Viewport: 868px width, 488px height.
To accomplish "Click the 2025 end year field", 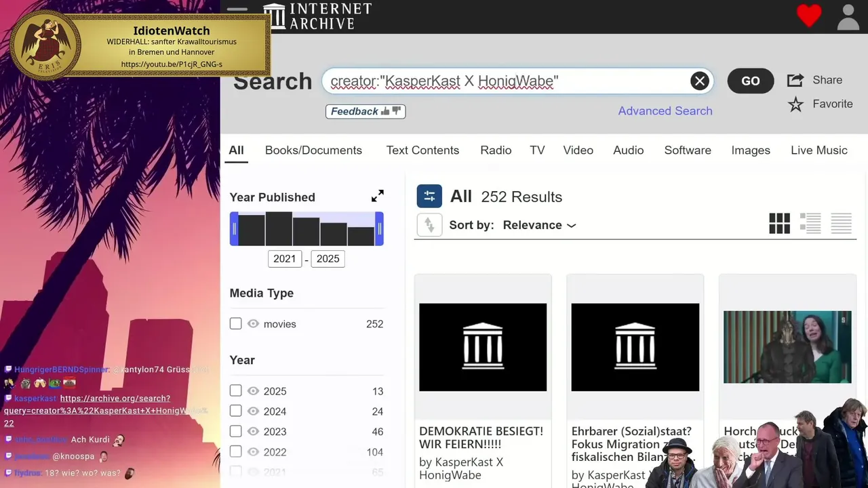I will click(x=328, y=259).
